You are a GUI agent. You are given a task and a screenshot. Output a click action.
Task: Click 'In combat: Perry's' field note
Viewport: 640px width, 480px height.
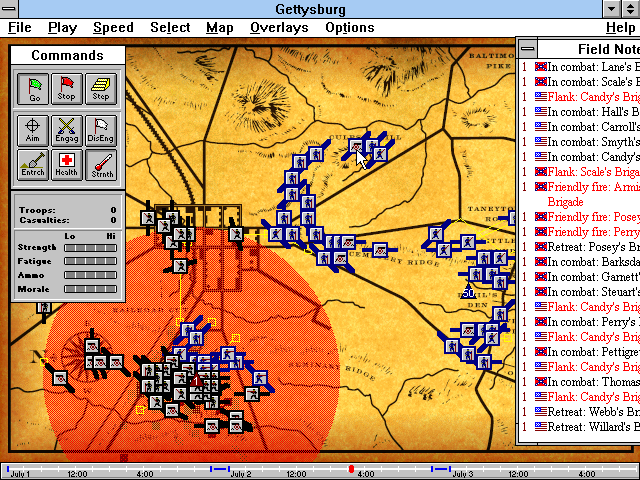coord(580,322)
